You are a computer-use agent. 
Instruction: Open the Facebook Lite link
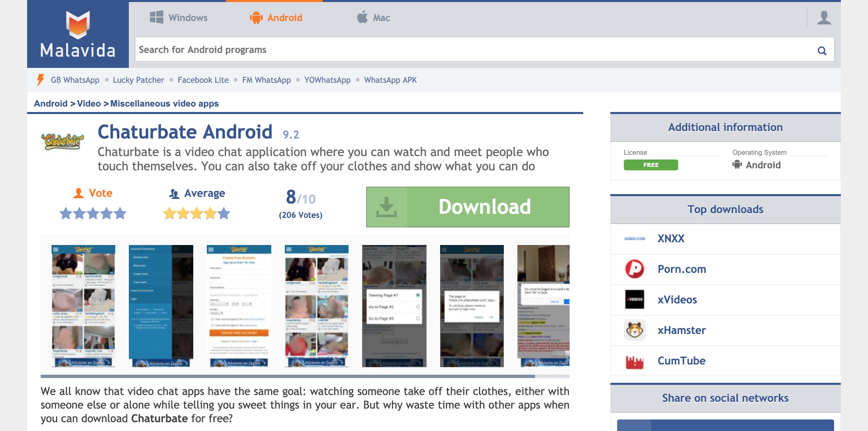pyautogui.click(x=203, y=80)
